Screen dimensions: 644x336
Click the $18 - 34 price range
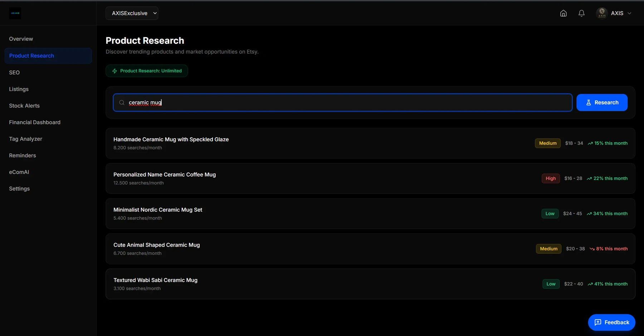(x=574, y=143)
